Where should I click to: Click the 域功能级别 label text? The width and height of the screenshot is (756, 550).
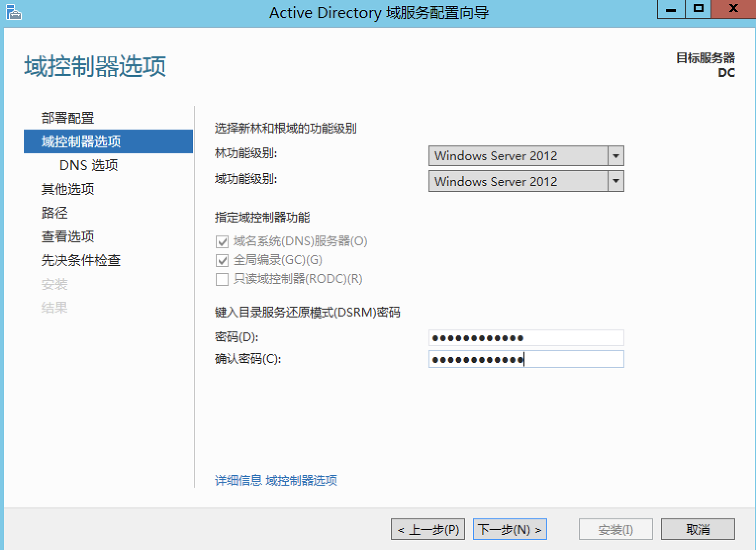point(246,179)
